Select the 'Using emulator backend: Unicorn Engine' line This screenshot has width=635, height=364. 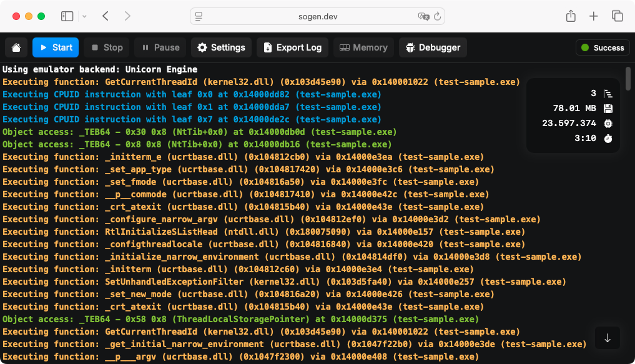coord(100,69)
